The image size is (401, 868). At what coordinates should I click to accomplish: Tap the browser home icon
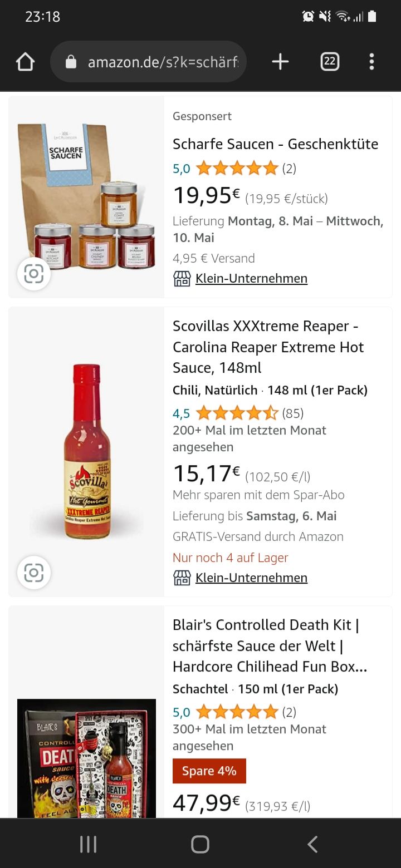[26, 62]
